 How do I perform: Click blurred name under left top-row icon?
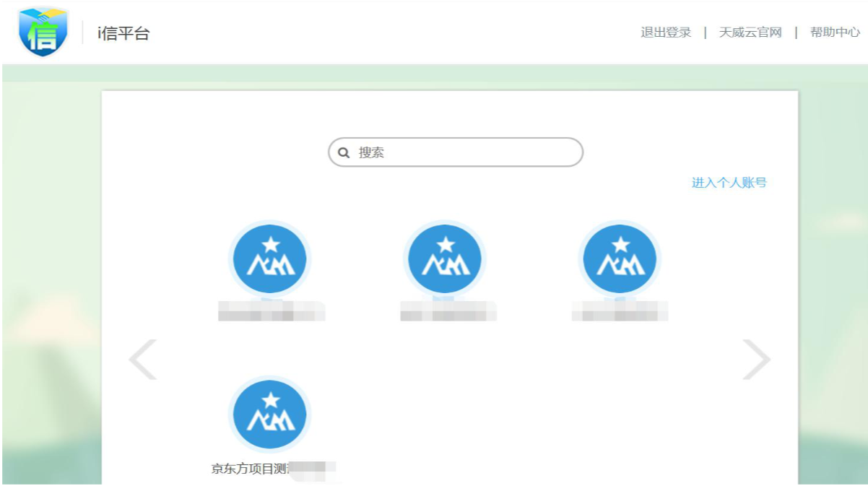coord(272,311)
